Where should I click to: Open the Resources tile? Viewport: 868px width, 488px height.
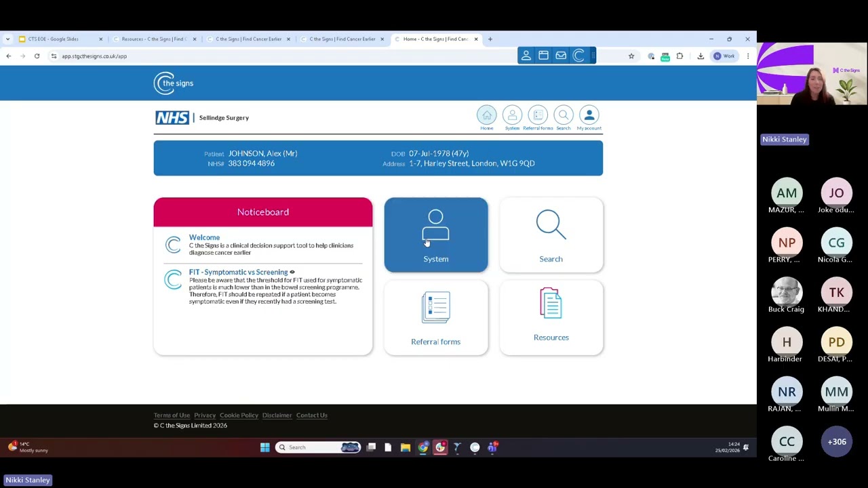pyautogui.click(x=551, y=318)
